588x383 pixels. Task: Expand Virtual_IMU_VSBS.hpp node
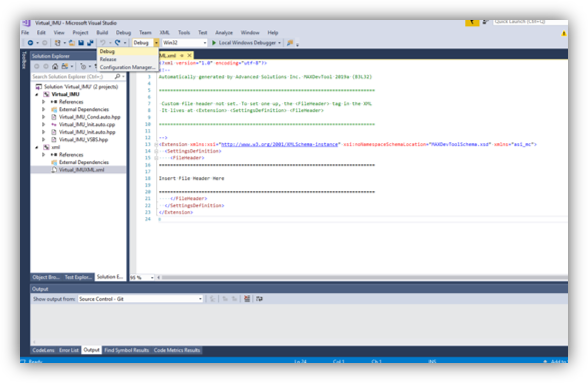click(44, 140)
